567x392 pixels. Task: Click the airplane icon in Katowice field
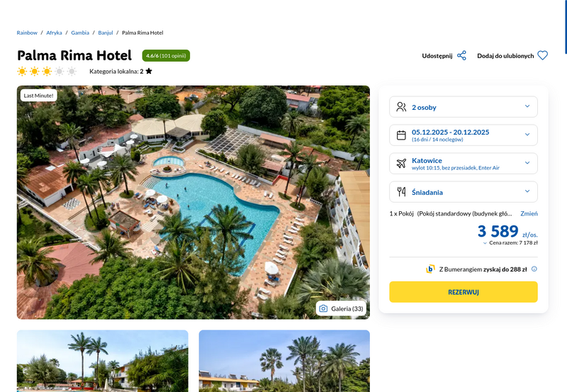tap(401, 164)
